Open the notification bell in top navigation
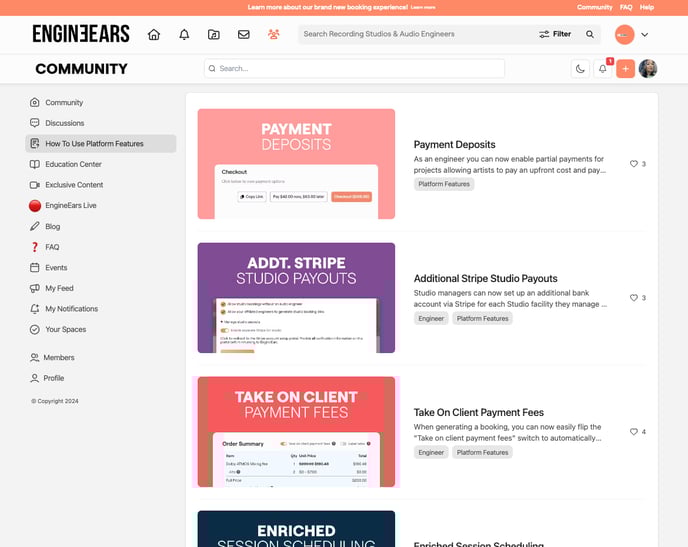688x547 pixels. 184,34
